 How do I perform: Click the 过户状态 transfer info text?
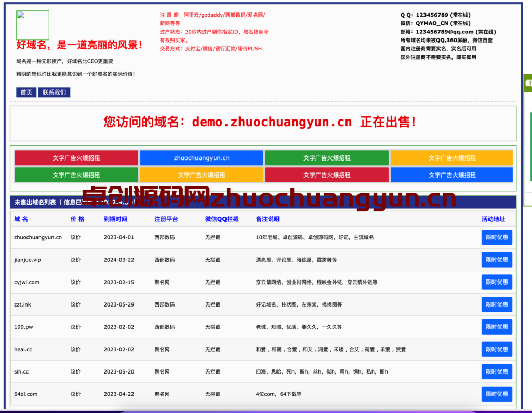click(214, 36)
